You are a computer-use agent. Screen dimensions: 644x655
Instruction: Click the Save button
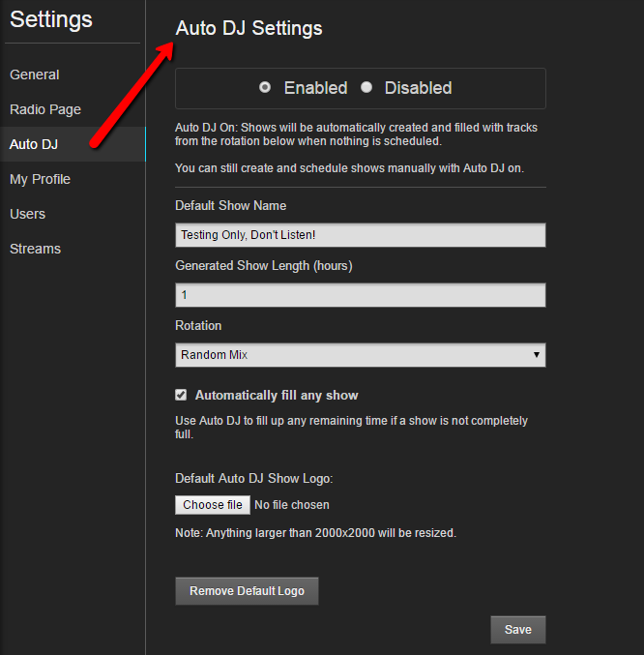pyautogui.click(x=518, y=630)
